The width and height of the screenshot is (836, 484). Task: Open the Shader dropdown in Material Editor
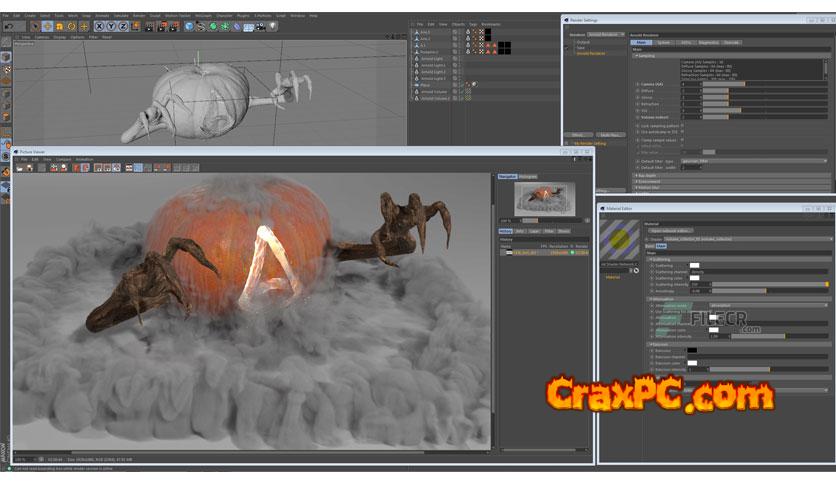click(747, 239)
